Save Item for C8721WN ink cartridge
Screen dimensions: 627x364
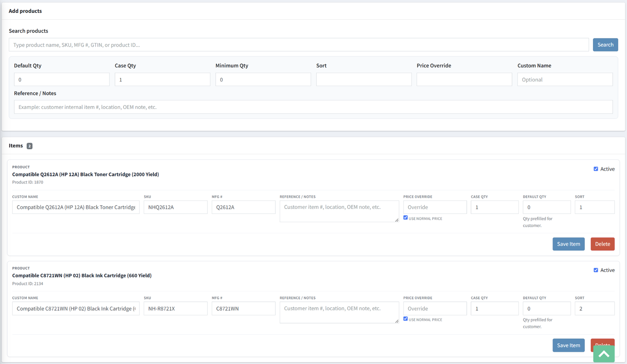pos(569,345)
